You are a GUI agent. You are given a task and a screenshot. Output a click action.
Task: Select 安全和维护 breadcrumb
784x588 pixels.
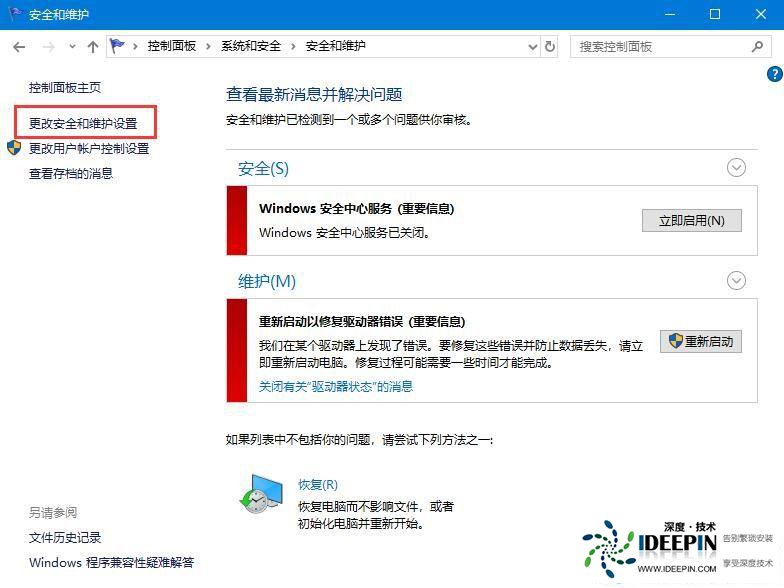click(x=336, y=46)
